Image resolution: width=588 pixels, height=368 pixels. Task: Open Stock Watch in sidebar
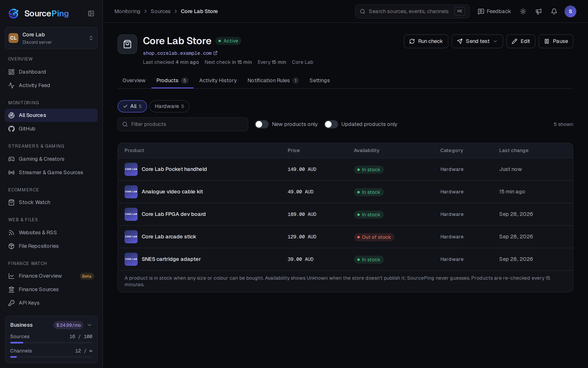(51, 202)
